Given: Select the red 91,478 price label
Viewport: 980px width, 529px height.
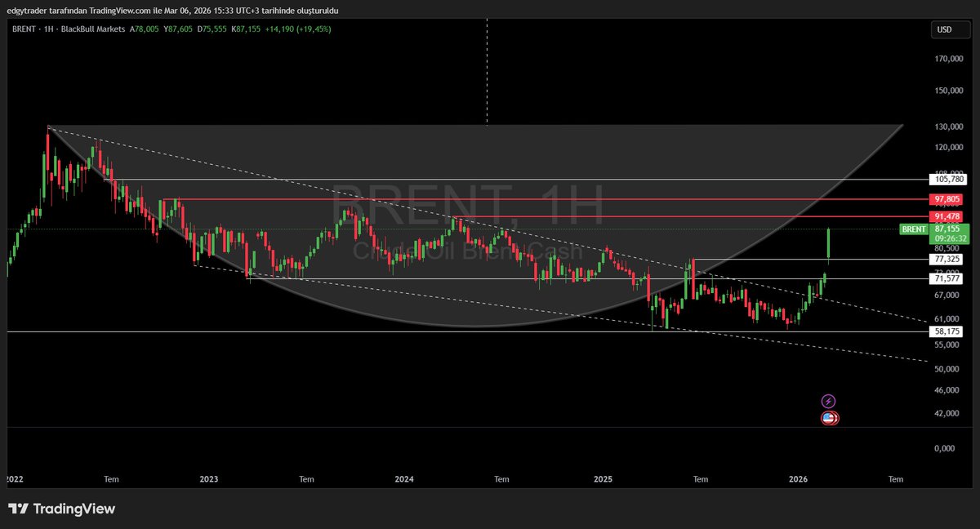Looking at the screenshot, I should [947, 216].
